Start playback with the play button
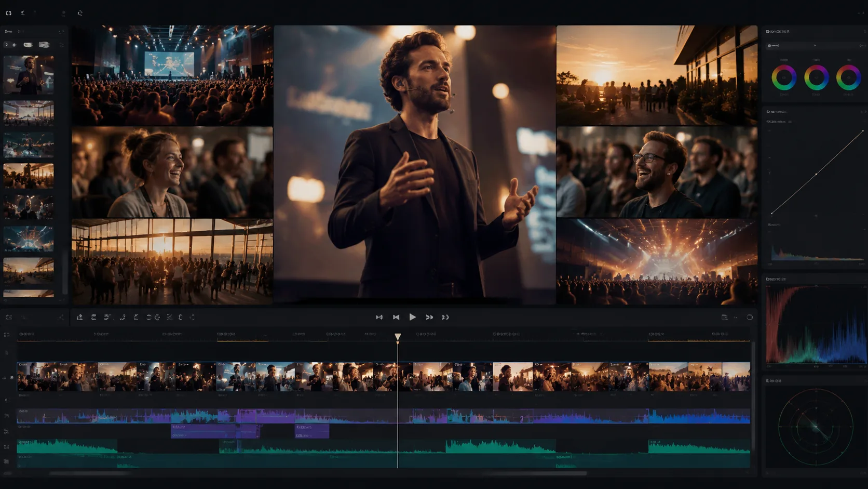The height and width of the screenshot is (489, 868). point(412,317)
